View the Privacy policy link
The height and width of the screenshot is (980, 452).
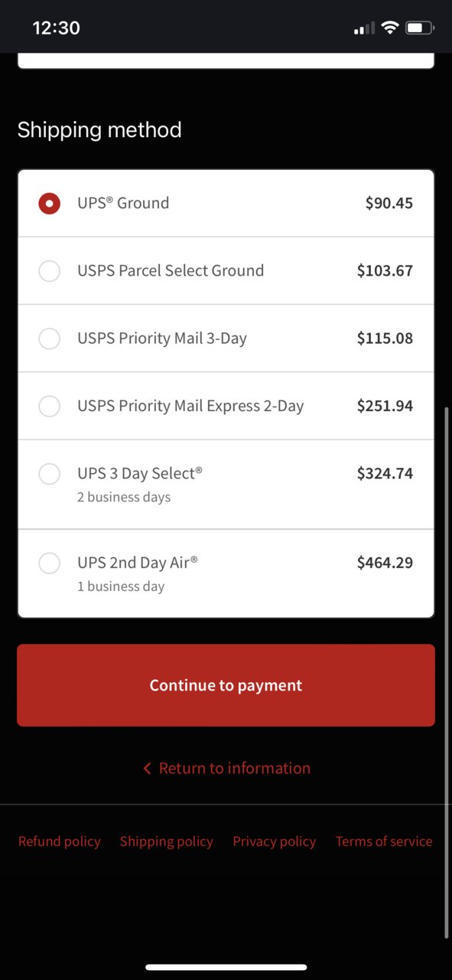click(x=274, y=841)
